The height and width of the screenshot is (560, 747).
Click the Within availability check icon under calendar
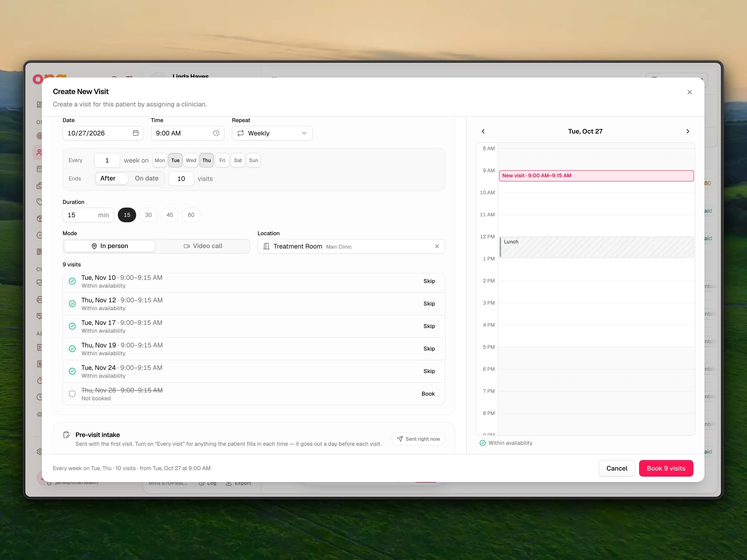click(x=483, y=443)
